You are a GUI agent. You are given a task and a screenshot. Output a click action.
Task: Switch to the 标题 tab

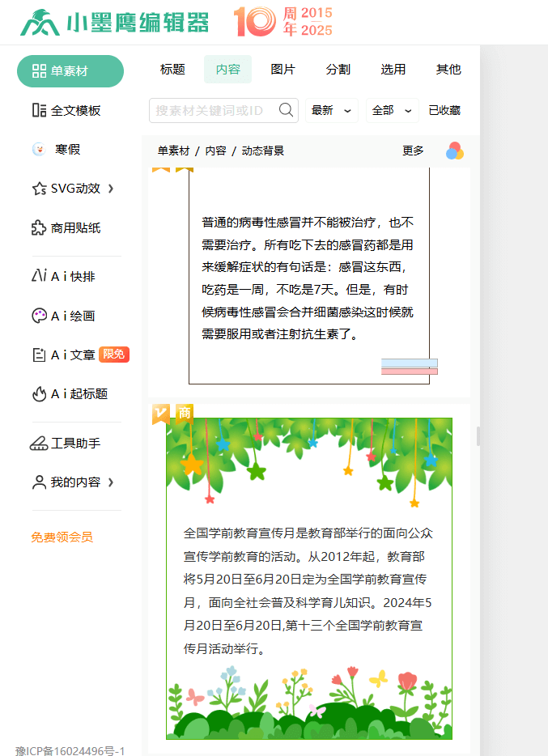pos(172,70)
